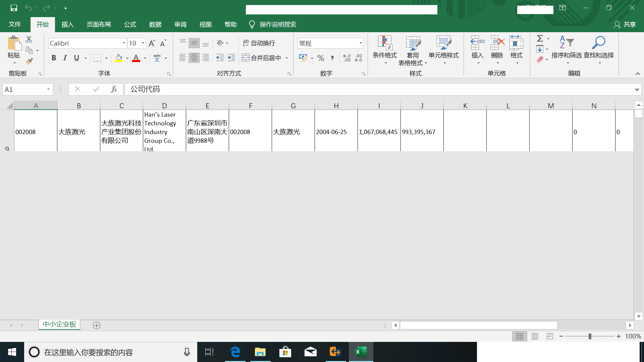Open 合并后居中 dropdown arrow
This screenshot has width=644, height=362.
tap(287, 58)
